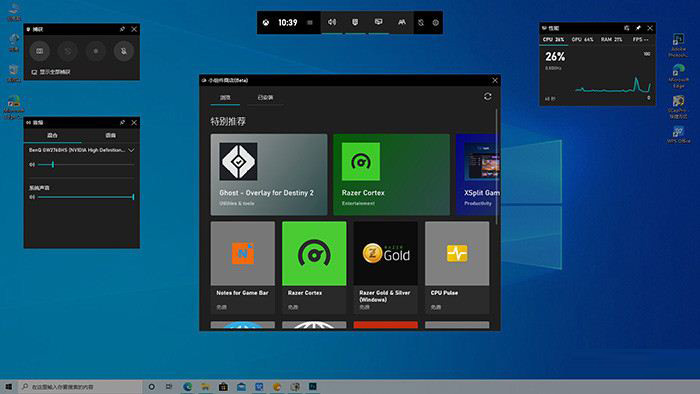Viewport: 700px width, 394px height.
Task: Pin the Capture widget
Action: (x=122, y=29)
